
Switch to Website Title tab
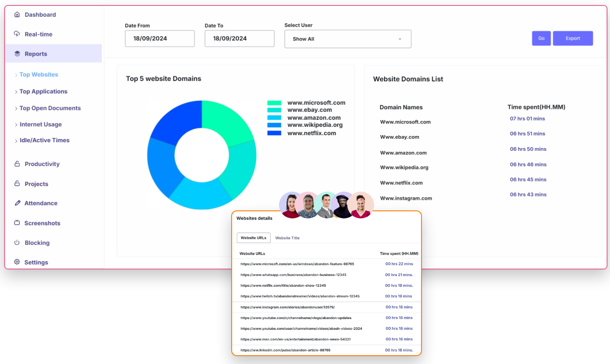[x=287, y=238]
